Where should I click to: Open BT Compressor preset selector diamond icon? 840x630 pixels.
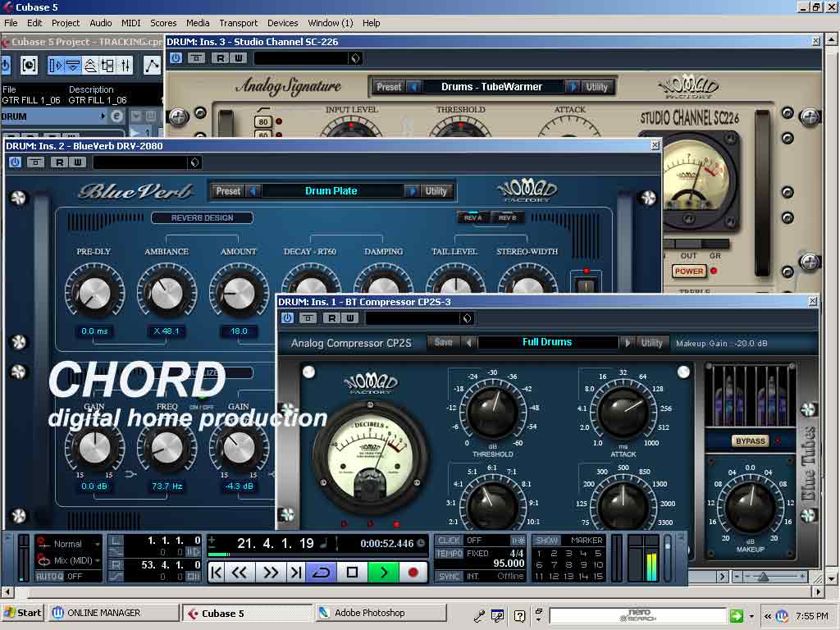click(x=467, y=318)
